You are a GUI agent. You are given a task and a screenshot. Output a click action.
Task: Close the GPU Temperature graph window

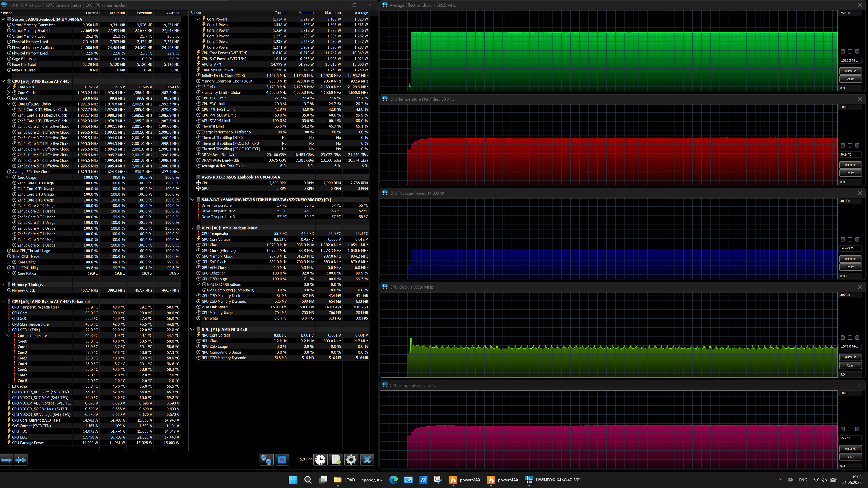860,385
